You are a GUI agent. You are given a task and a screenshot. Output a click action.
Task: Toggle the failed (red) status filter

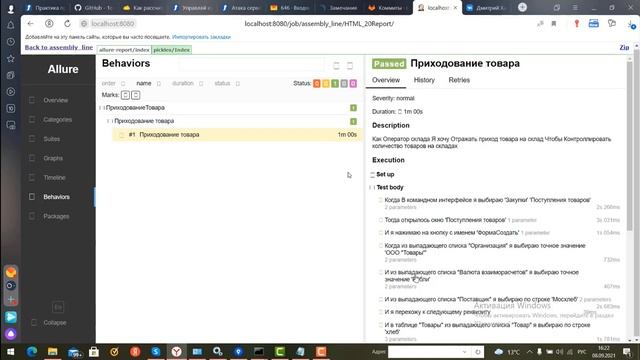pyautogui.click(x=317, y=83)
